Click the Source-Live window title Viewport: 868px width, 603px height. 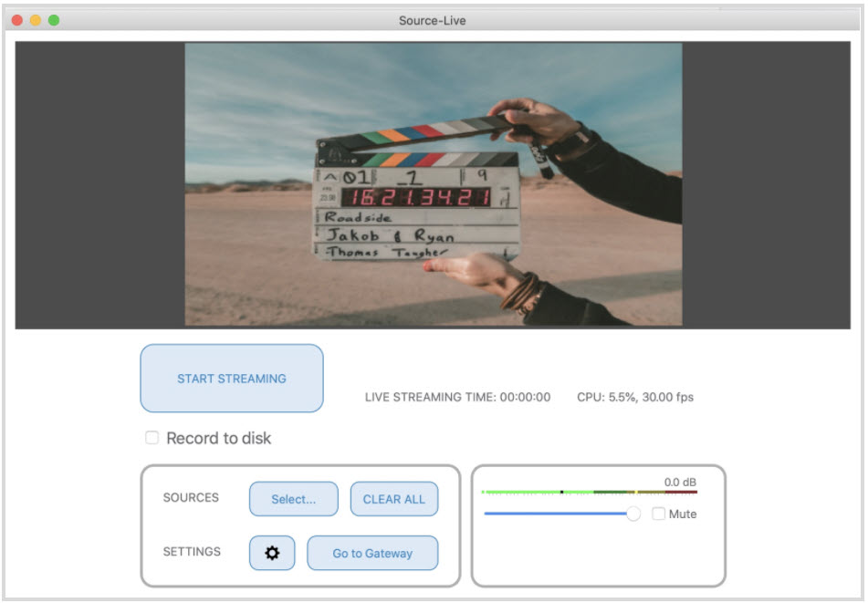(x=433, y=20)
